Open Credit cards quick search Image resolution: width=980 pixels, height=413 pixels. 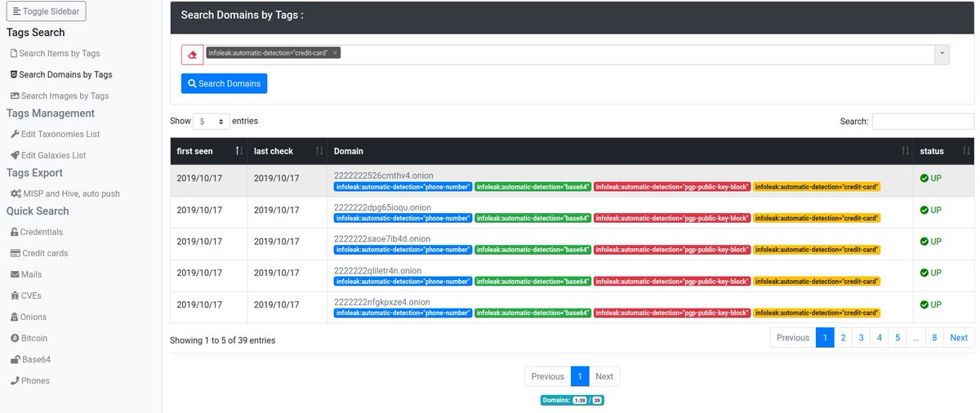click(45, 253)
